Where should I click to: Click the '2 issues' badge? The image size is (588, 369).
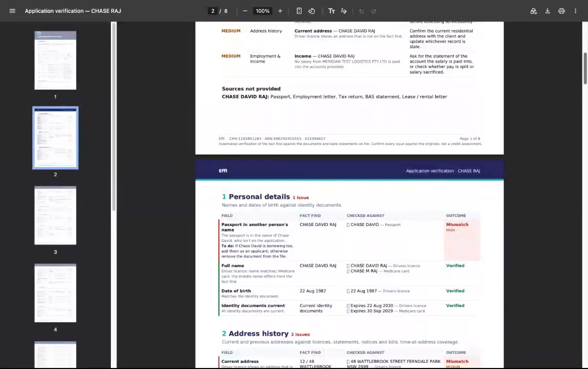point(300,335)
